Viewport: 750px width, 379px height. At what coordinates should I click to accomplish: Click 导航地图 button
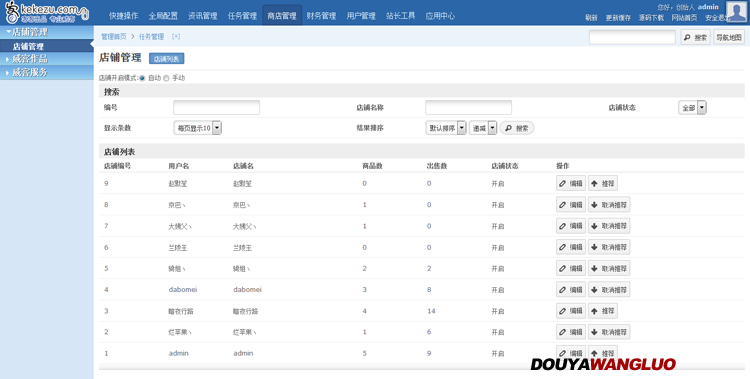click(x=729, y=37)
